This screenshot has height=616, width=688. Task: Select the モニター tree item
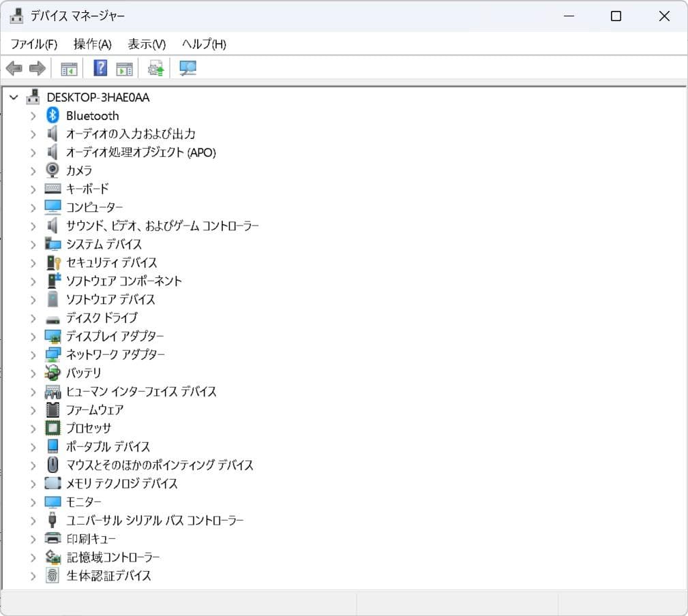coord(85,502)
